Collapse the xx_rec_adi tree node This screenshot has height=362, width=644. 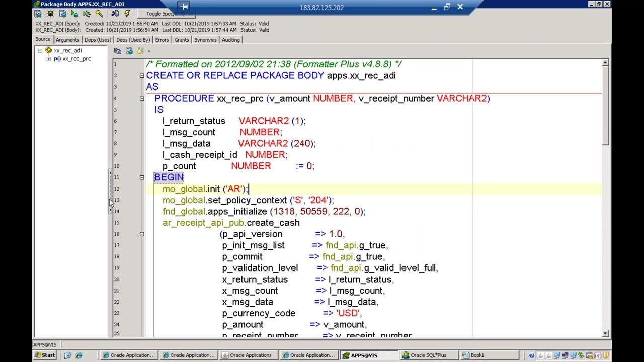[40, 50]
